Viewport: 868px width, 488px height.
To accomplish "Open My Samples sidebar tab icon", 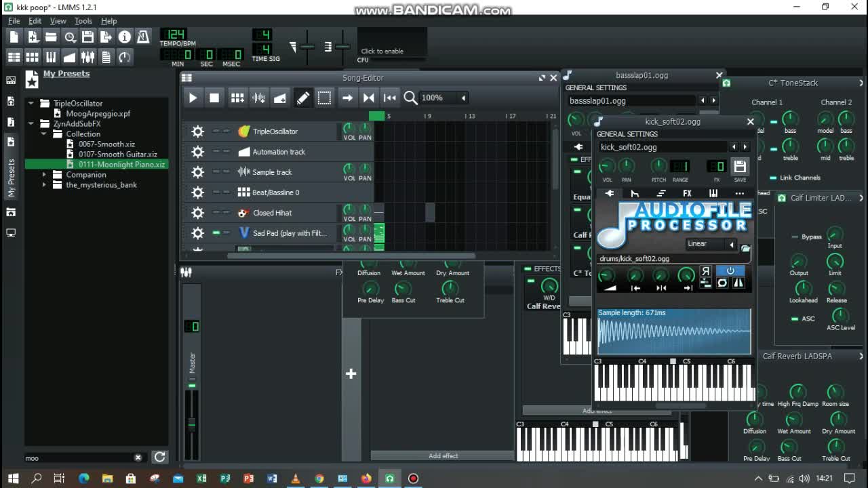I will coord(11,121).
